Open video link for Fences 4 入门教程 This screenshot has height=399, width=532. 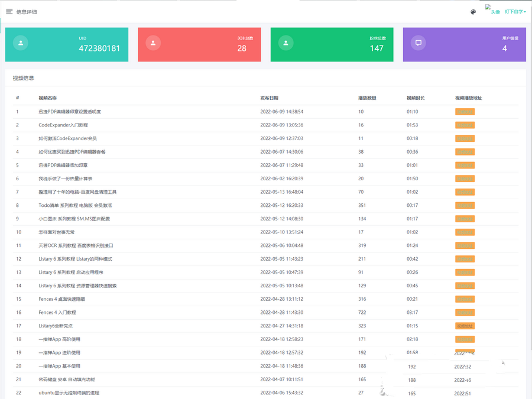coord(465,312)
